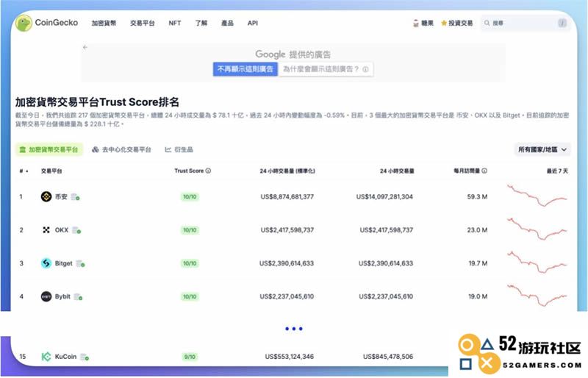This screenshot has width=588, height=378.
Task: Click the 最近 7 天 column header
Action: pos(557,171)
